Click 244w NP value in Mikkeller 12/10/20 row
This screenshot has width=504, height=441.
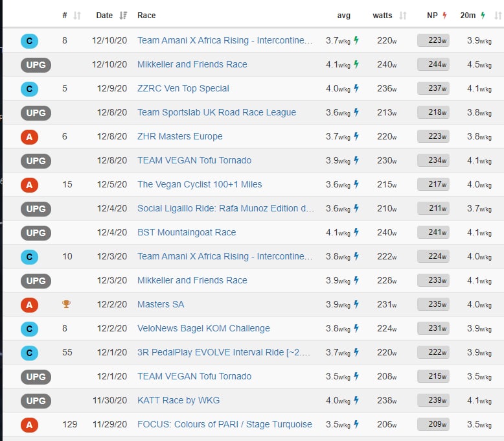tap(433, 64)
